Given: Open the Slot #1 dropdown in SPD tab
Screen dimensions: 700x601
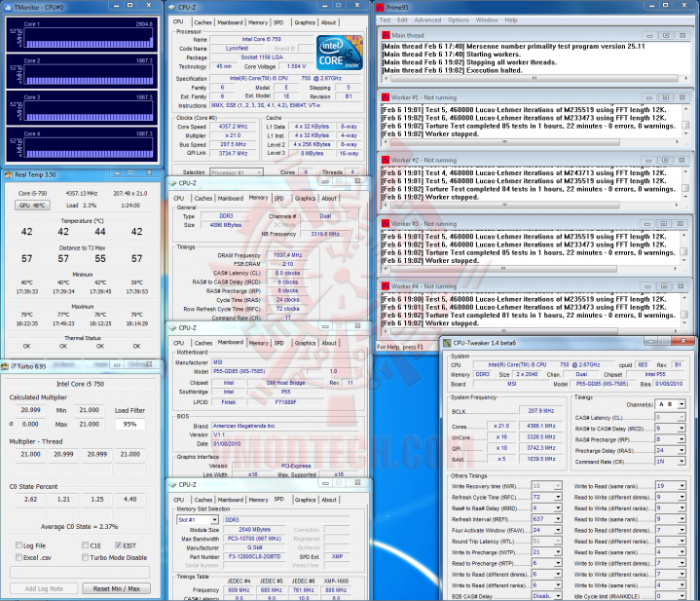Looking at the screenshot, I should tap(214, 520).
